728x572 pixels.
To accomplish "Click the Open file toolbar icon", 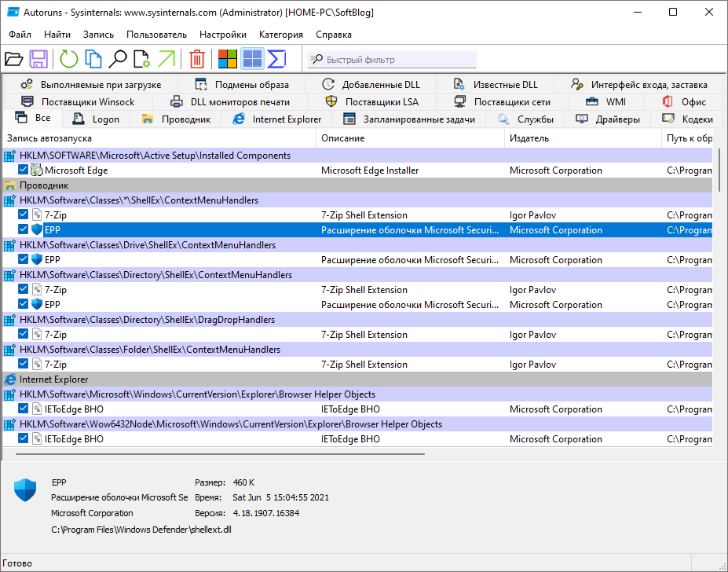I will click(13, 59).
